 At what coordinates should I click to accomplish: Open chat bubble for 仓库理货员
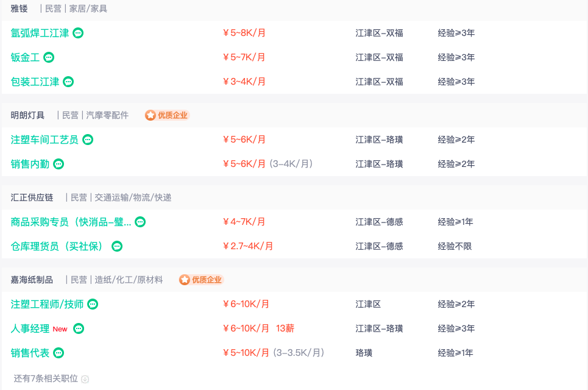pyautogui.click(x=117, y=246)
